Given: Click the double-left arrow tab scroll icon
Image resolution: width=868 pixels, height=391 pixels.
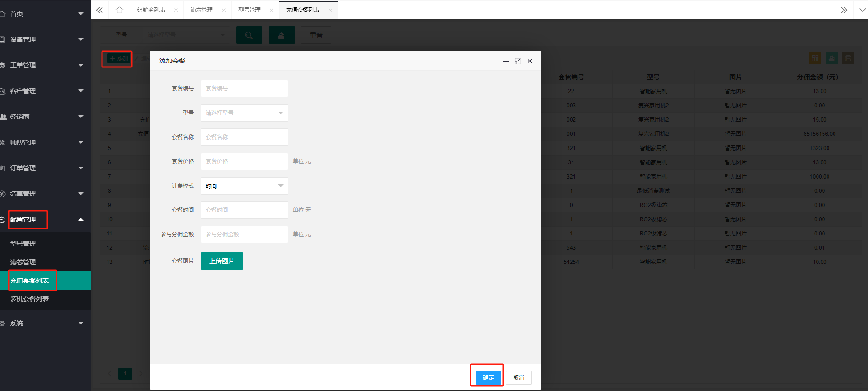Looking at the screenshot, I should pos(100,10).
